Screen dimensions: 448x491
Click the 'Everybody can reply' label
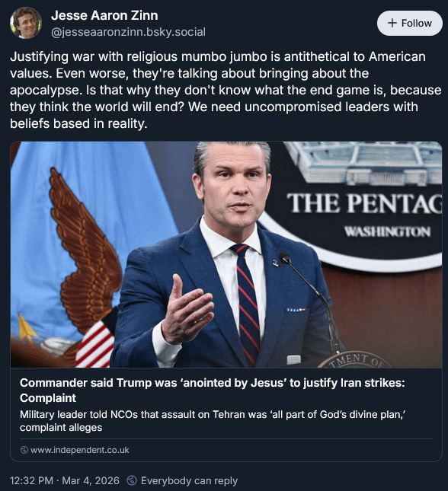189,480
